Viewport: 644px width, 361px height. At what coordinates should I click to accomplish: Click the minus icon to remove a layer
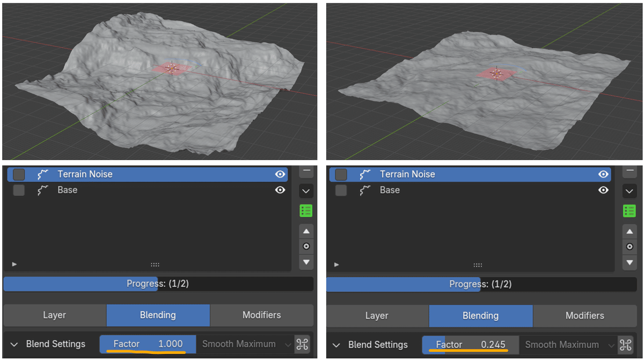pyautogui.click(x=305, y=171)
